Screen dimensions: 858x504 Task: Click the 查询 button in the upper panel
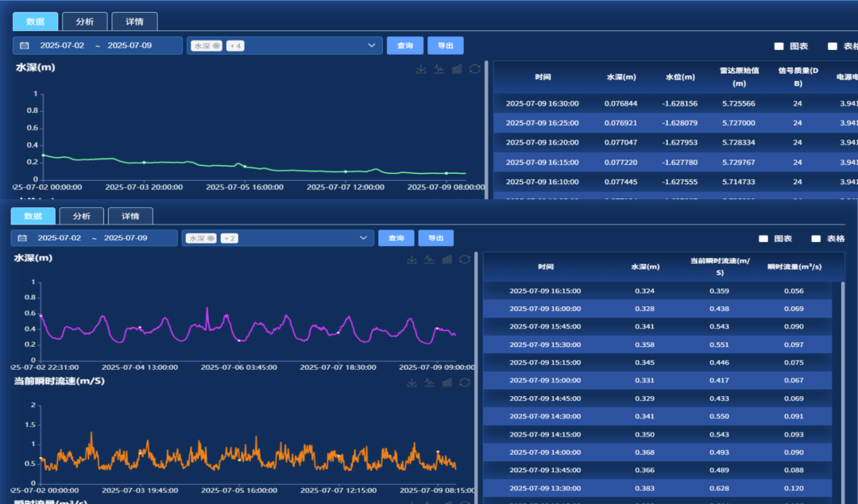(405, 46)
